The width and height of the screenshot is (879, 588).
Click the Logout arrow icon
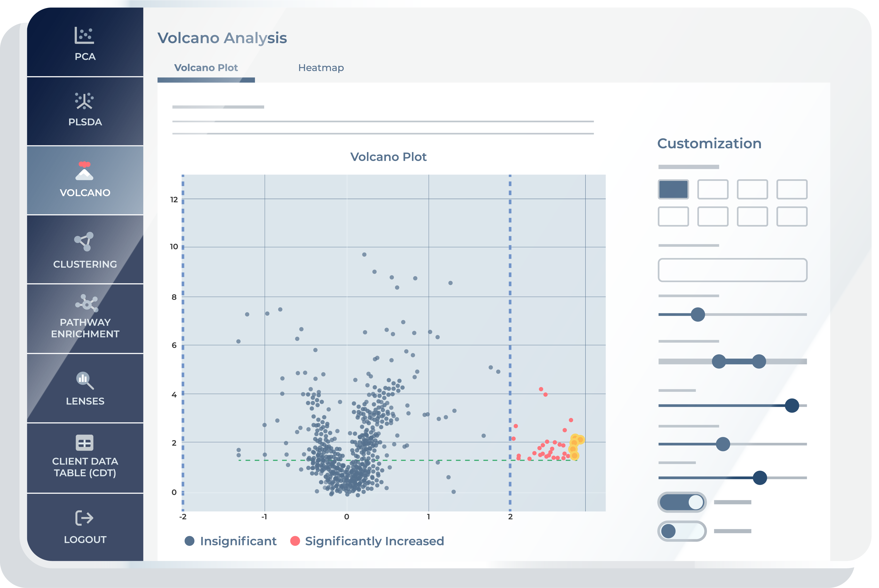coord(84,518)
